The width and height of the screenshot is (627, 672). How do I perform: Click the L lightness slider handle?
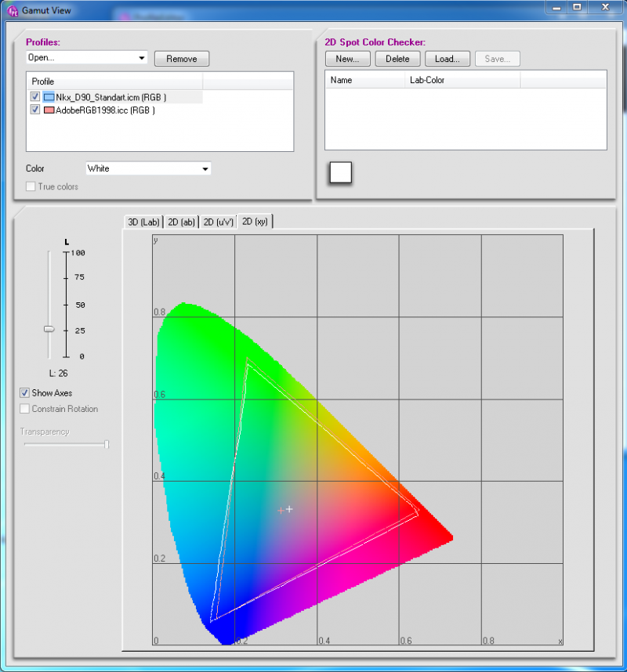coord(49,329)
